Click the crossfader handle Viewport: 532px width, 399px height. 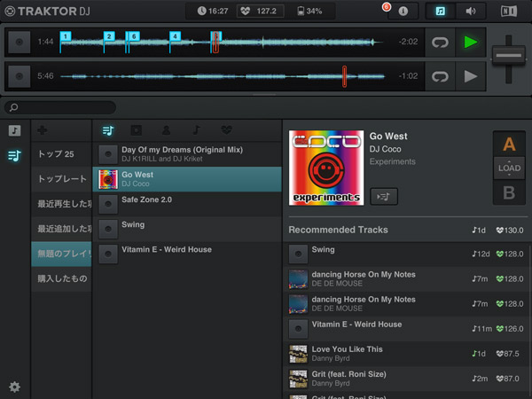509,55
